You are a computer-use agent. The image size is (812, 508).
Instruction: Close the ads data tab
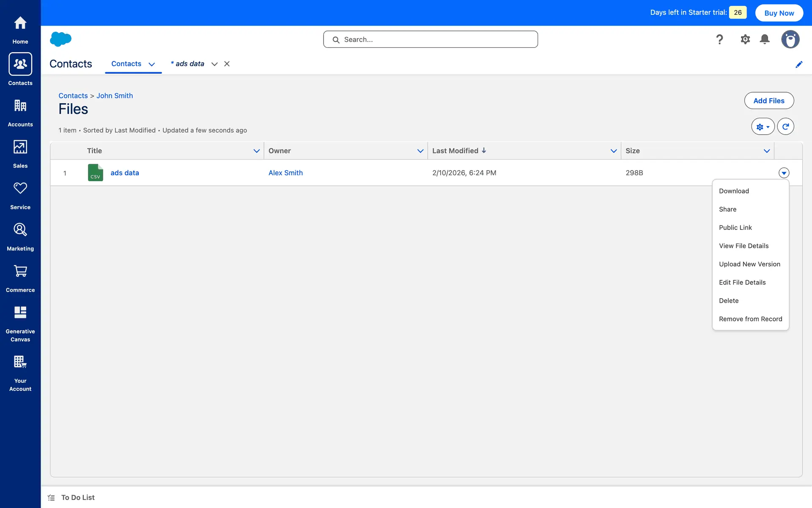227,64
